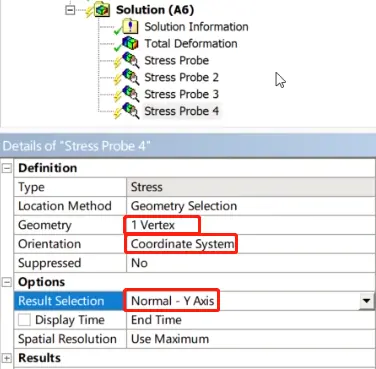Toggle the Display Time checkbox
The image size is (376, 369).
click(24, 320)
